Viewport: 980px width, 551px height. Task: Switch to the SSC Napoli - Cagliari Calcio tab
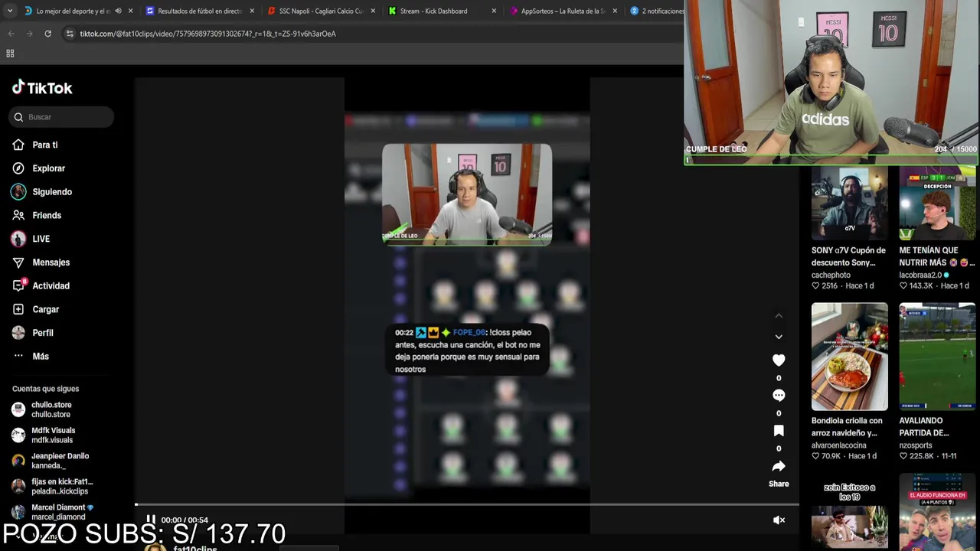[322, 11]
